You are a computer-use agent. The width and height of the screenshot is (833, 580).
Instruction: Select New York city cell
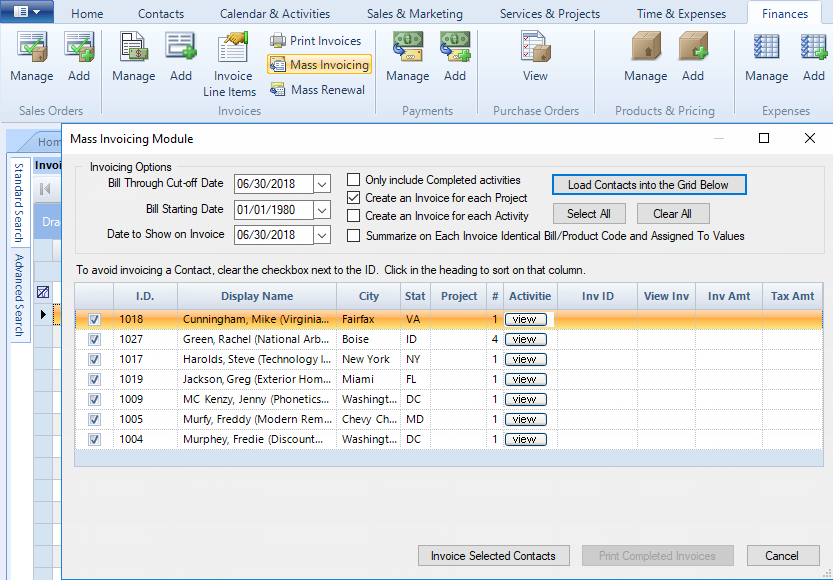[x=369, y=360]
